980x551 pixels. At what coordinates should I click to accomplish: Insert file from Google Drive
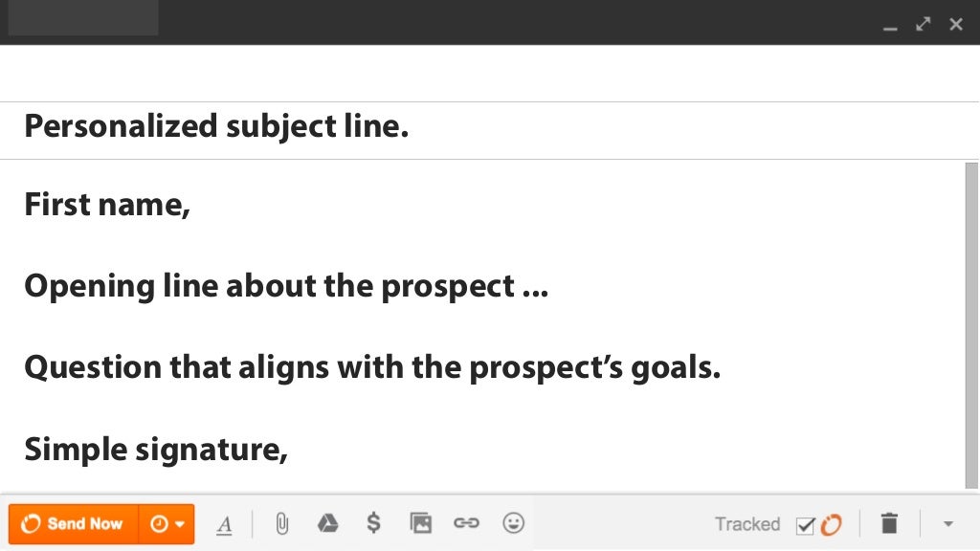pyautogui.click(x=327, y=523)
